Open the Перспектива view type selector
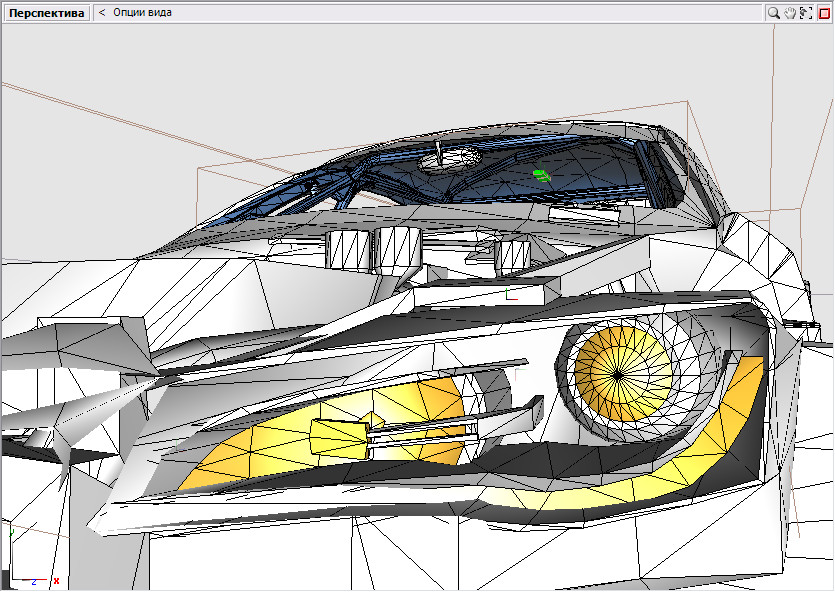This screenshot has height=592, width=835. pos(46,13)
